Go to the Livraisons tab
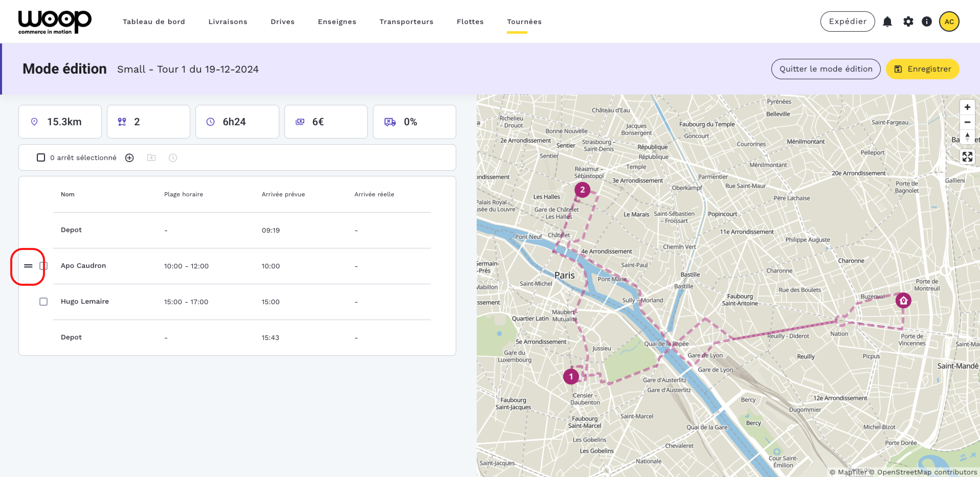 (x=228, y=22)
